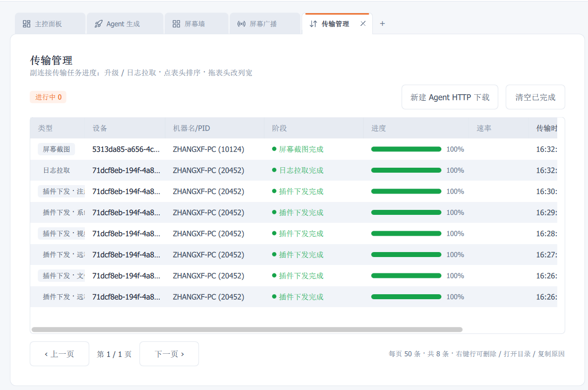
Task: Click 新建 Agent HTTP 下载 button
Action: coord(450,97)
